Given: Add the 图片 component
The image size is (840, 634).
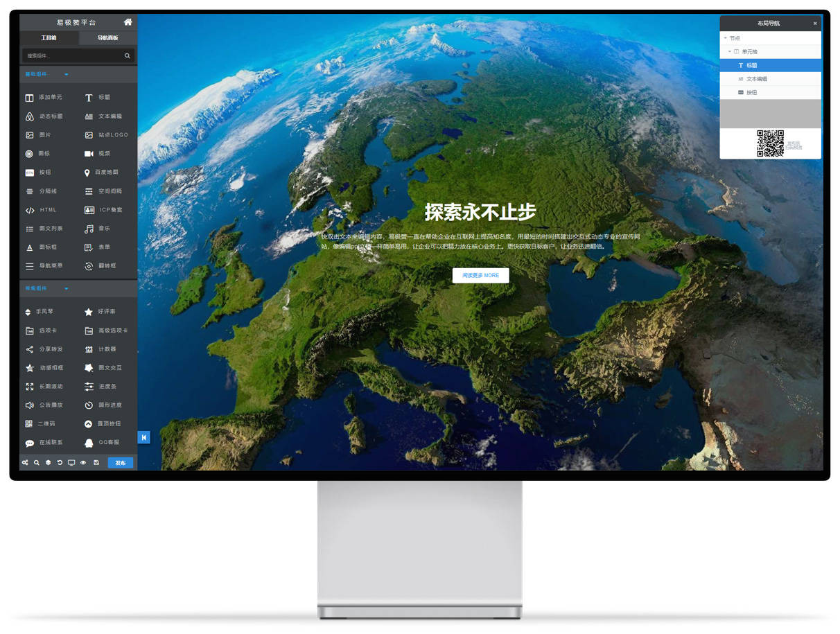Looking at the screenshot, I should pyautogui.click(x=39, y=135).
